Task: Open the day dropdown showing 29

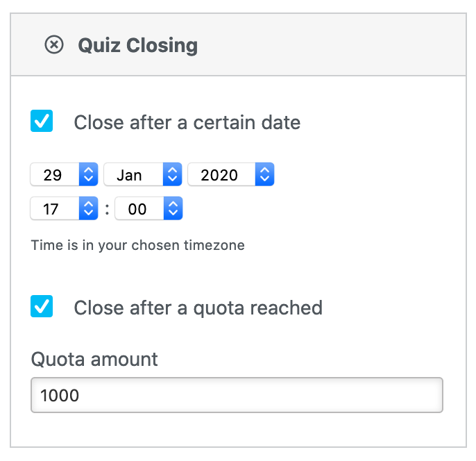Action: [x=56, y=175]
